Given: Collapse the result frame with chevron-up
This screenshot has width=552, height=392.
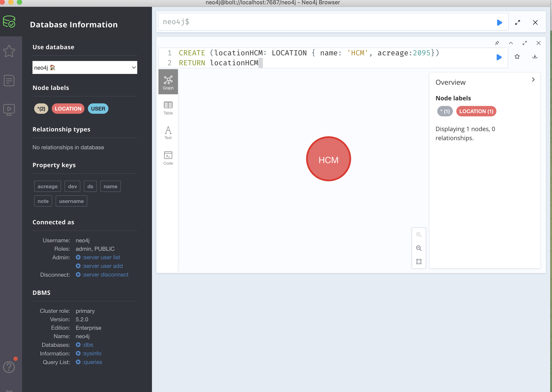Looking at the screenshot, I should [511, 43].
